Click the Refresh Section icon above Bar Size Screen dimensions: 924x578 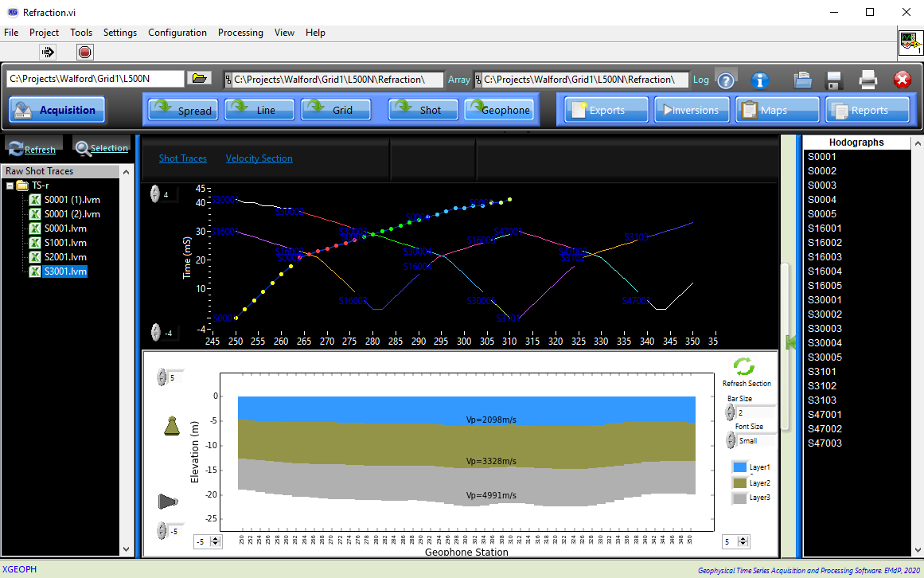coord(745,367)
